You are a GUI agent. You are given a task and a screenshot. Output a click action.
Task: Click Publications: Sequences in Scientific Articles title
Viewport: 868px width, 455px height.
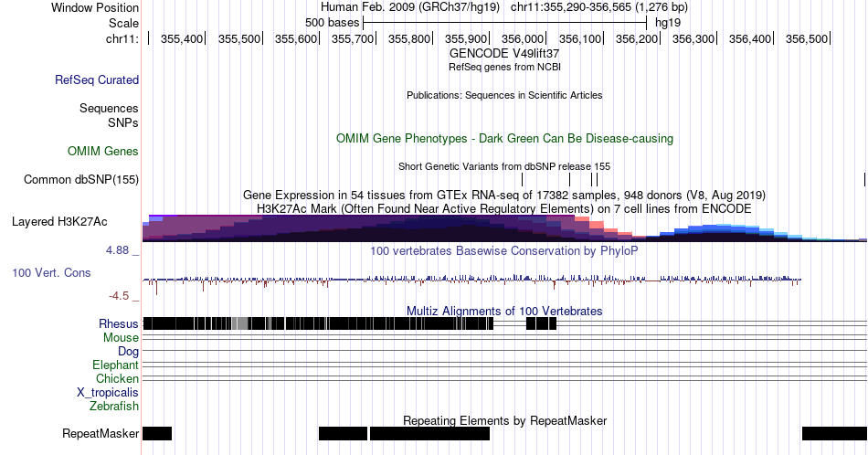tap(504, 95)
